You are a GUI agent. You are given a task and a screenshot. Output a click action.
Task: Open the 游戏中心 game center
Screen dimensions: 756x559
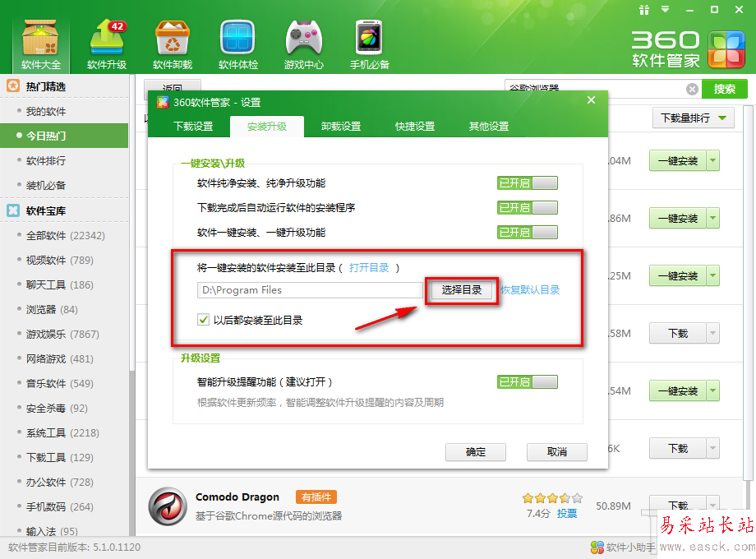303,41
